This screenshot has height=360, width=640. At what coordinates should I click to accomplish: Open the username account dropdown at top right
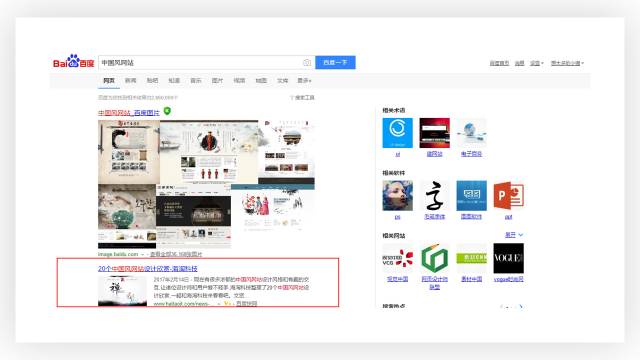click(567, 63)
